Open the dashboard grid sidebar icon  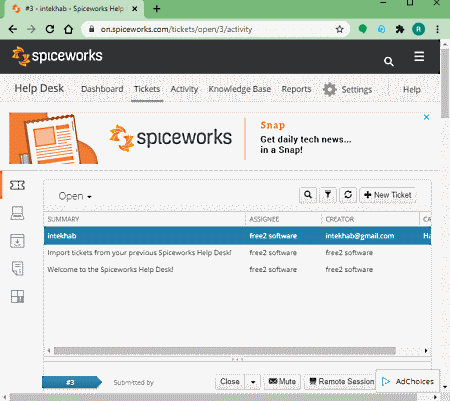coord(17,296)
